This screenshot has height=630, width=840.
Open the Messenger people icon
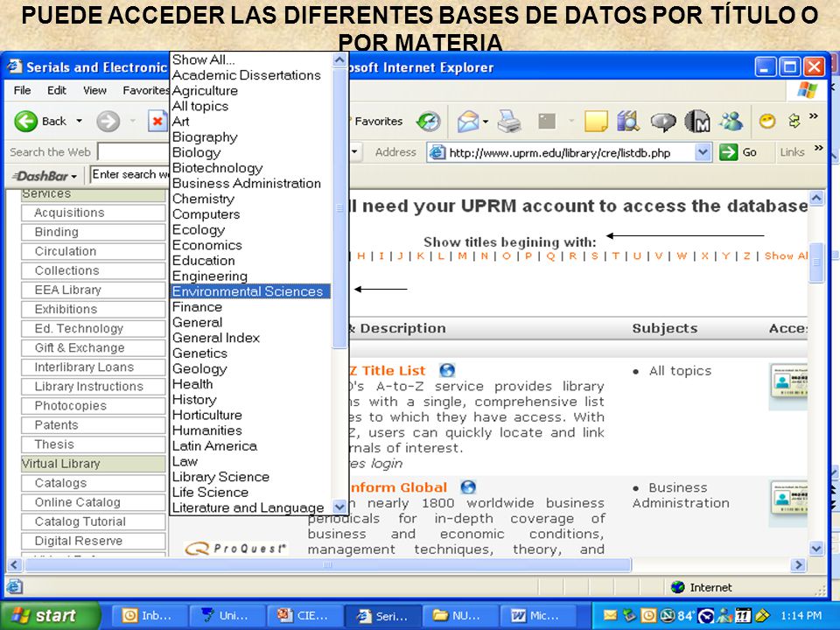coord(731,122)
